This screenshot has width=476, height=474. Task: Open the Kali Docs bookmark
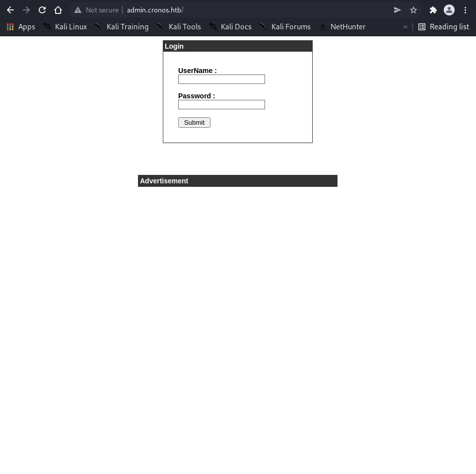(230, 27)
